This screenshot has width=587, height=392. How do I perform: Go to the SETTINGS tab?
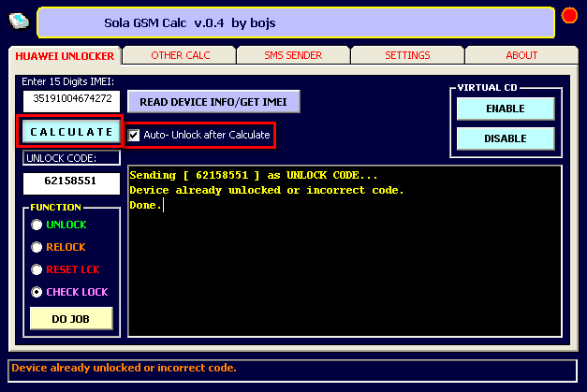[407, 55]
